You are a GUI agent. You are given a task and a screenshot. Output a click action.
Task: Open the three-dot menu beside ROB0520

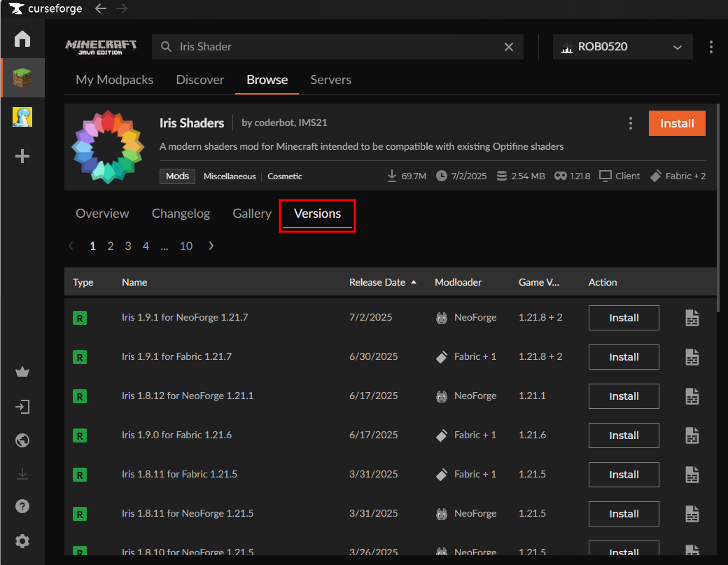(x=710, y=47)
